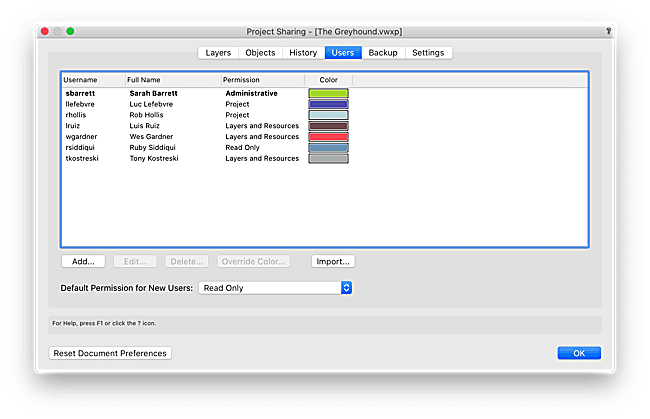Click Ruby Siddiqui's Read Only permission

[x=243, y=148]
